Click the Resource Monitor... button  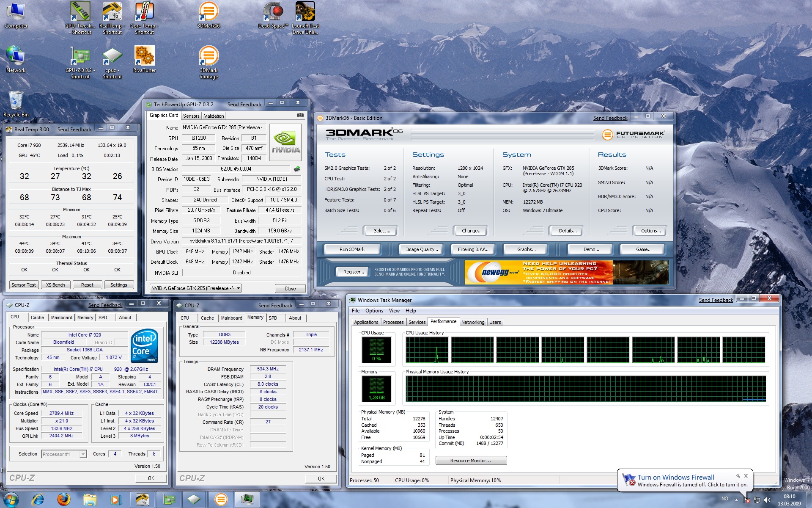471,461
